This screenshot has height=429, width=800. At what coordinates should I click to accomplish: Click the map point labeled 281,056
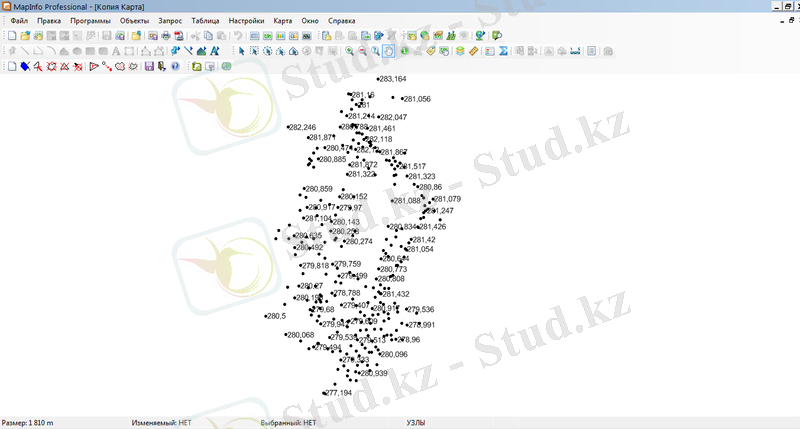coord(403,99)
